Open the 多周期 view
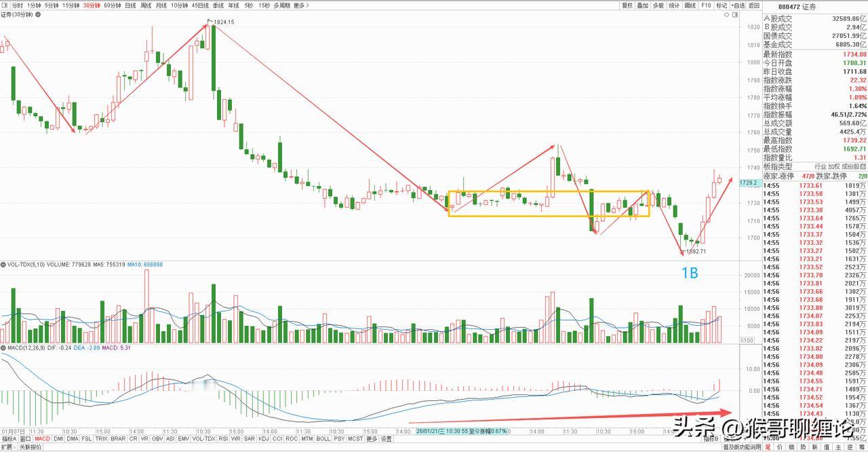The height and width of the screenshot is (452, 868). [282, 5]
